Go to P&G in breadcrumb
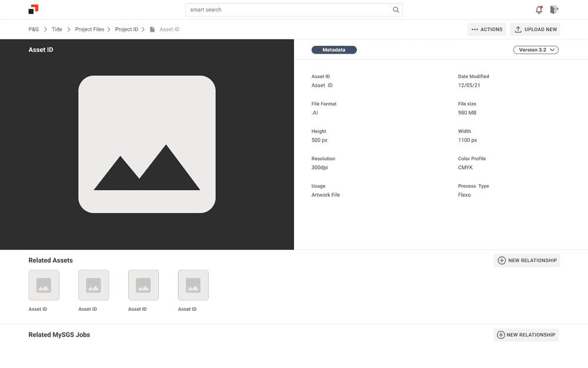The height and width of the screenshot is (368, 588). pos(34,29)
